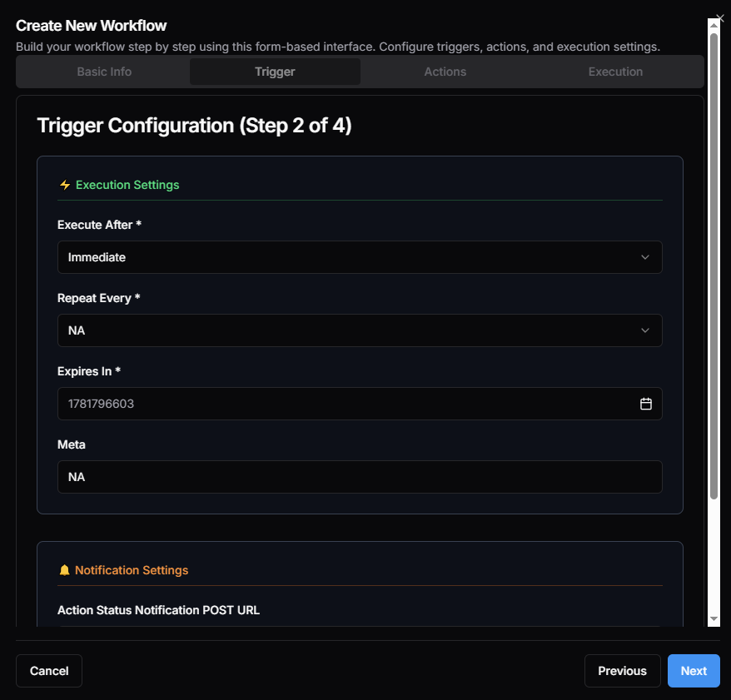The image size is (731, 700).
Task: Switch to the Basic Info tab
Action: [103, 72]
